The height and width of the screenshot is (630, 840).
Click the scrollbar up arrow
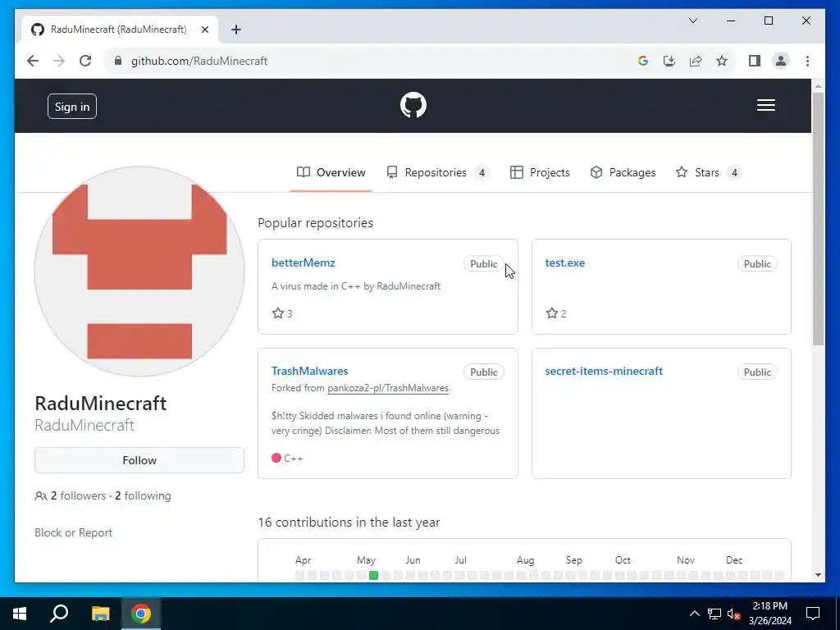click(x=818, y=85)
